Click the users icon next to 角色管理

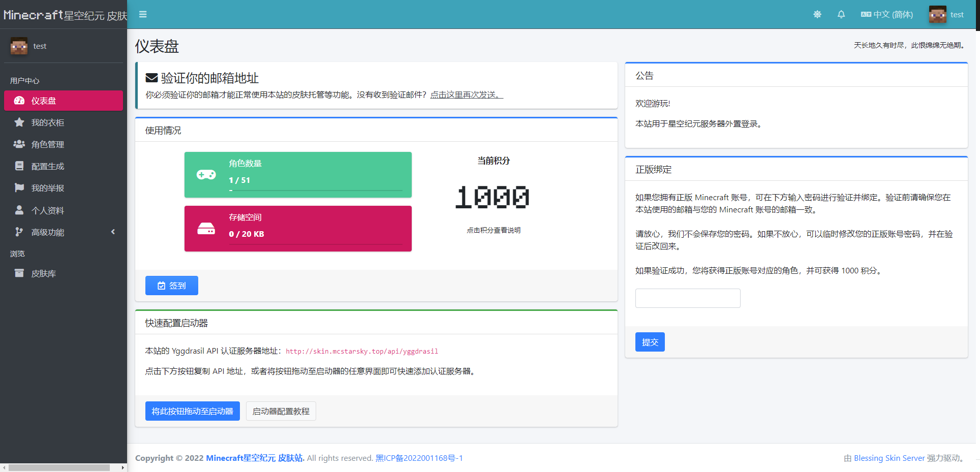(19, 144)
